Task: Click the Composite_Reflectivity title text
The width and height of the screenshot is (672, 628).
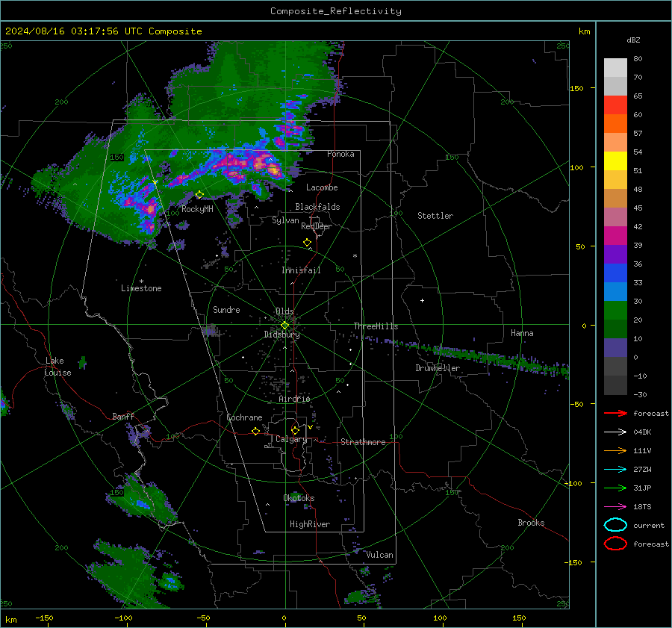Action: 335,11
